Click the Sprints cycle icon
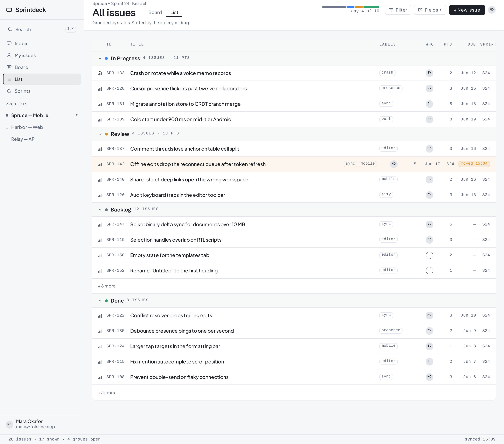This screenshot has width=504, height=444. point(9,91)
